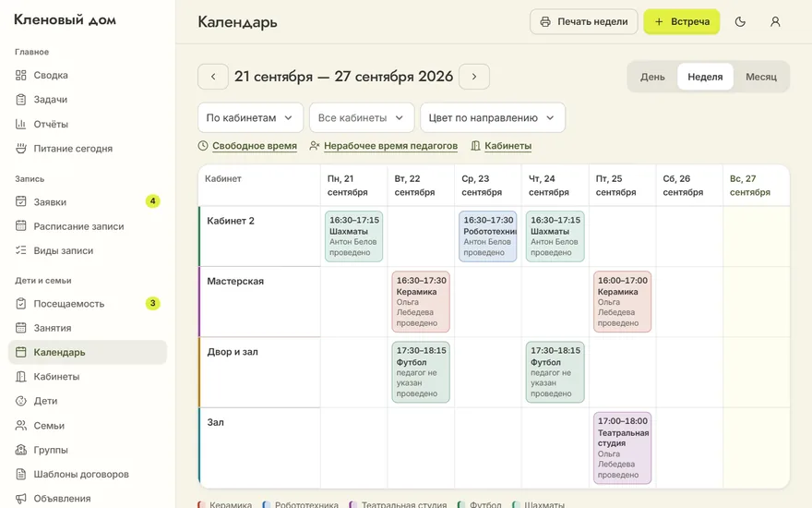The width and height of the screenshot is (812, 508).
Task: Click the Двор и зал row header
Action: pos(259,372)
